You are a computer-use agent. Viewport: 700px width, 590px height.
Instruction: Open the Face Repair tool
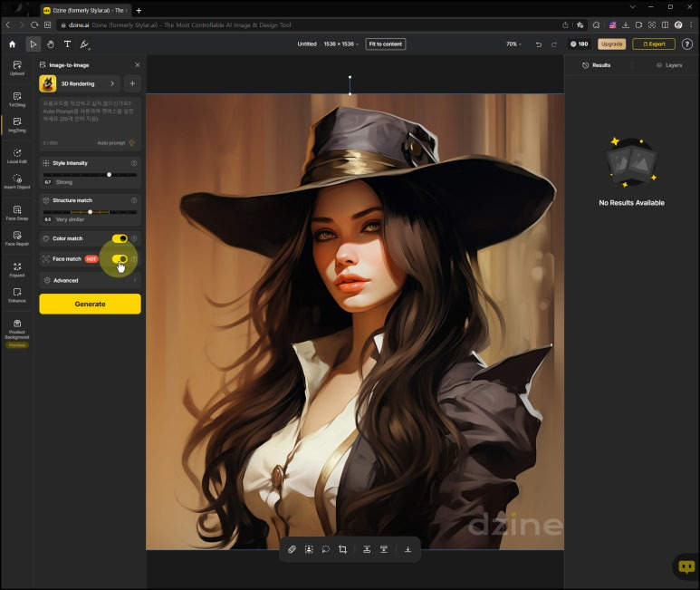click(17, 238)
